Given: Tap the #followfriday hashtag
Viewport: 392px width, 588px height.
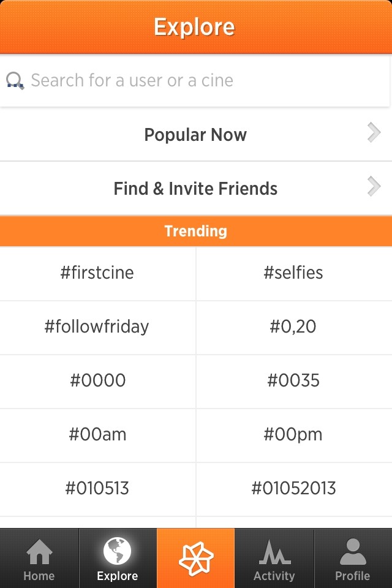Looking at the screenshot, I should pyautogui.click(x=97, y=327).
